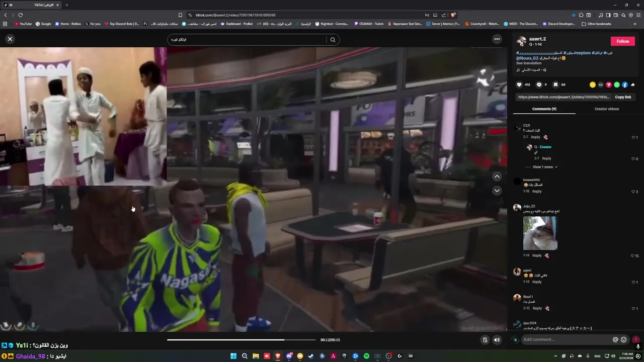Open cat image in Jojo_22's comment
Screen dimensions: 644x362
(x=540, y=233)
